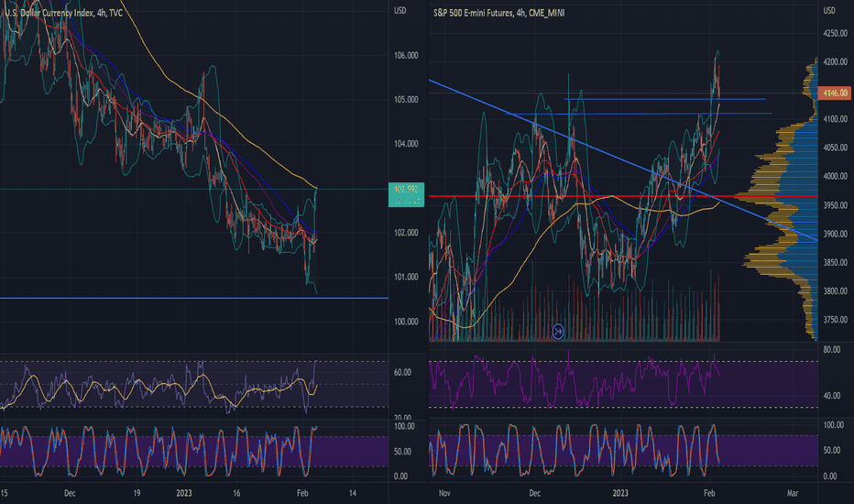Click the 4250.00 price axis label
This screenshot has height=504, width=854.
point(836,33)
